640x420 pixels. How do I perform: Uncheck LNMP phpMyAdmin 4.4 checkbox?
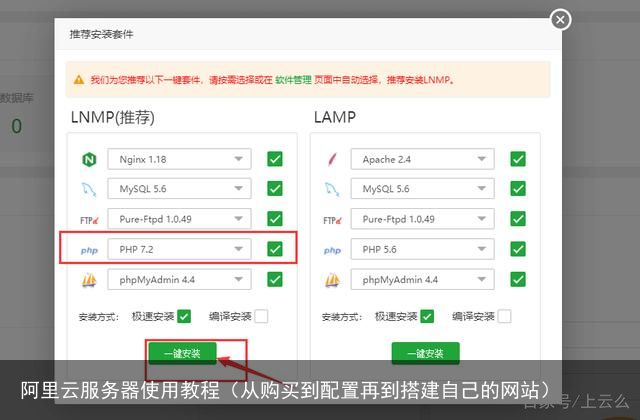[x=275, y=280]
